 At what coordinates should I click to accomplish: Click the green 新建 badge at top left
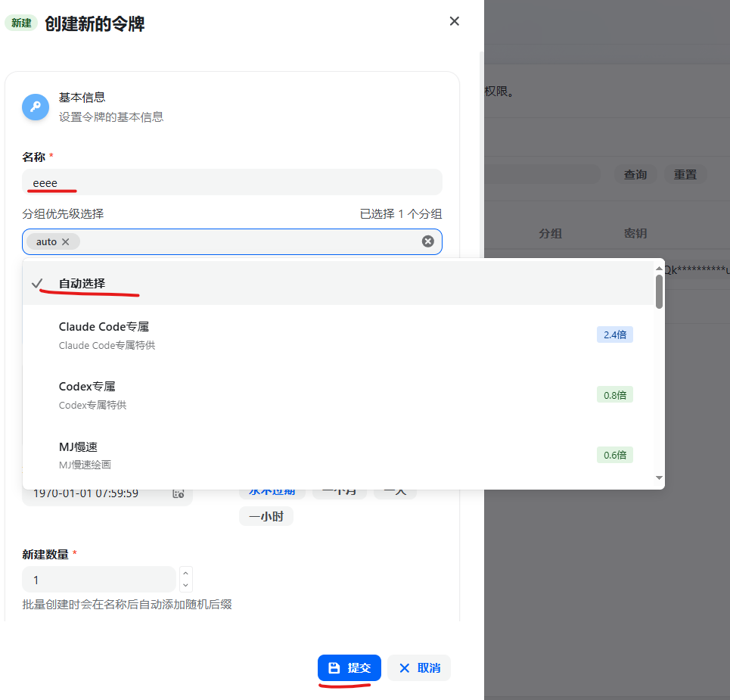(x=20, y=23)
